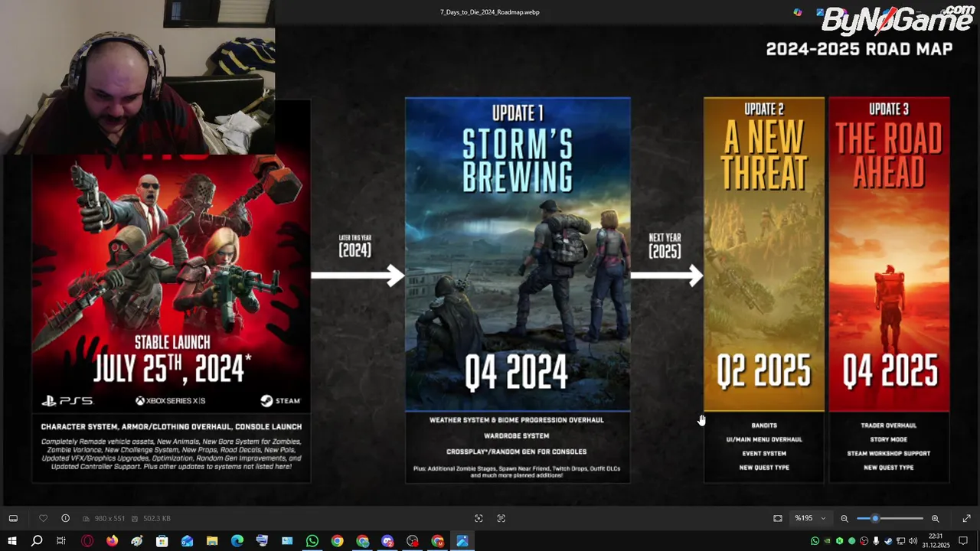This screenshot has width=980, height=551.
Task: Open Task View on the taskbar
Action: [x=61, y=541]
